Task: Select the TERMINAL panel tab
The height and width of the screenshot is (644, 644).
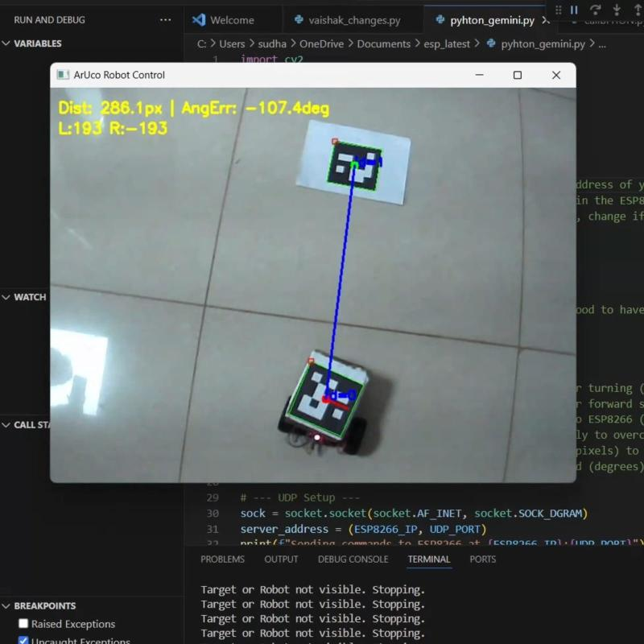Action: tap(429, 559)
